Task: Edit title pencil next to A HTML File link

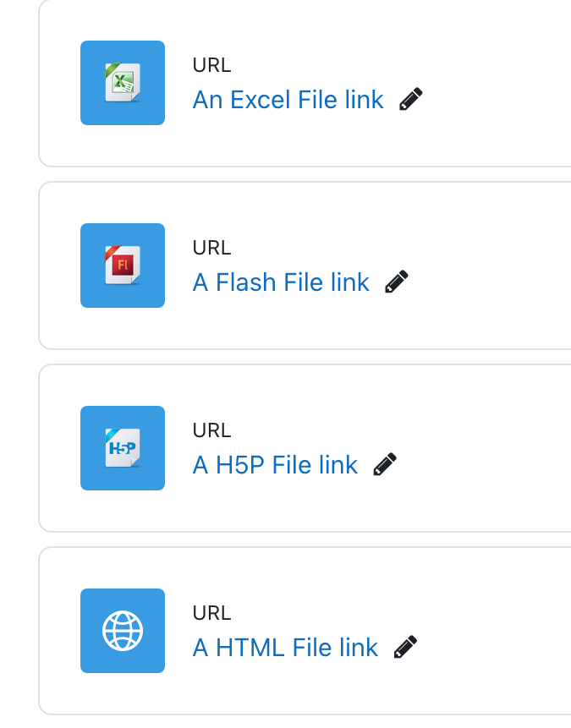Action: click(405, 647)
